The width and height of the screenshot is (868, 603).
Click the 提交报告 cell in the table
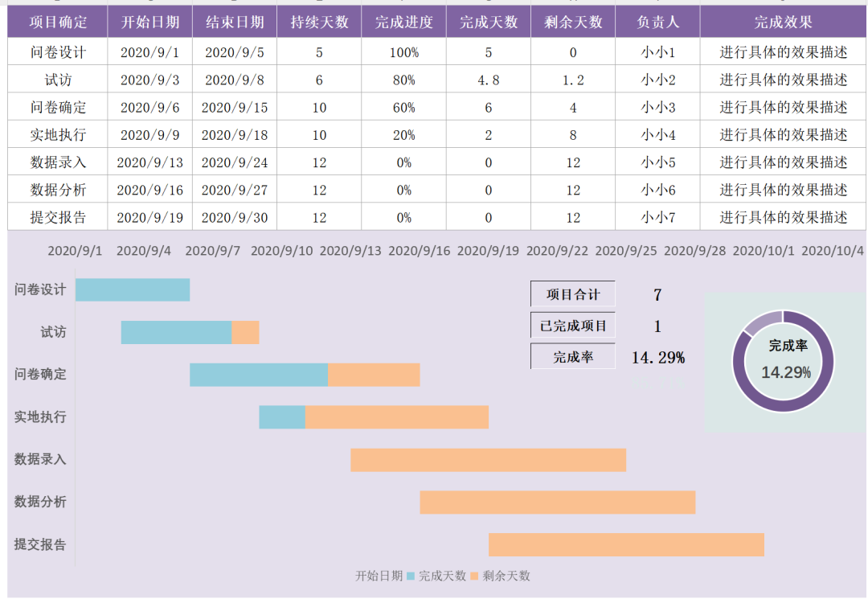click(x=58, y=217)
